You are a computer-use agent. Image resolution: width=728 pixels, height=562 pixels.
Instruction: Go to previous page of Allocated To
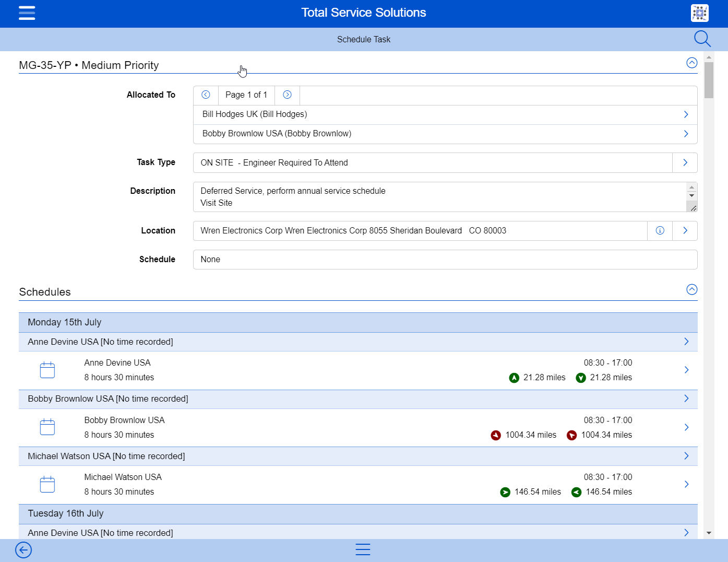pyautogui.click(x=206, y=95)
